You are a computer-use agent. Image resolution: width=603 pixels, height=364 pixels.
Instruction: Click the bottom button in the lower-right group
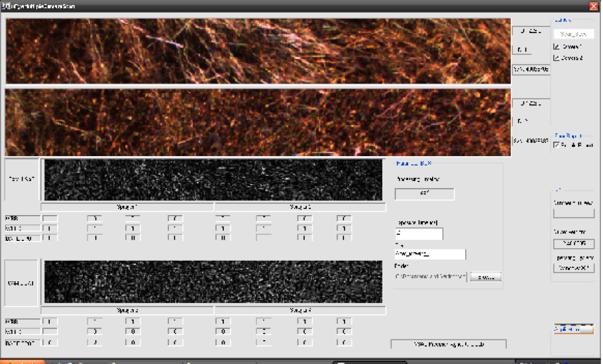pyautogui.click(x=573, y=268)
